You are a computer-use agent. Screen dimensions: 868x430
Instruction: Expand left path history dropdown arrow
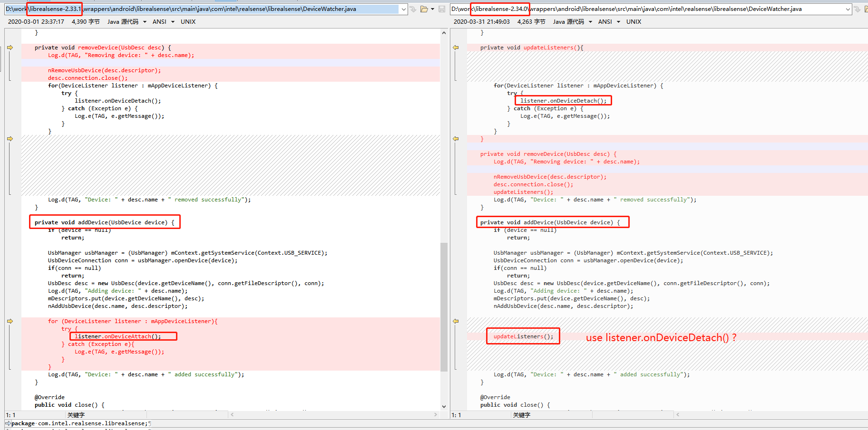click(x=404, y=9)
